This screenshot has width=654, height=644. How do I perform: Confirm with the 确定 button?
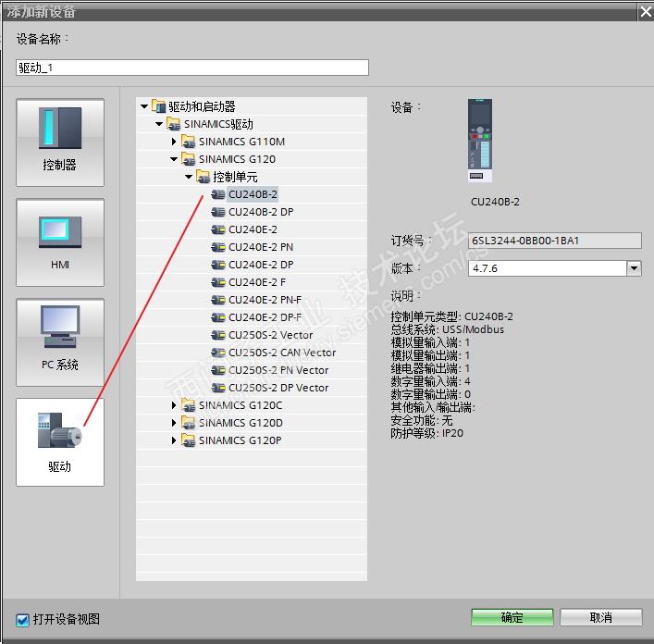pyautogui.click(x=512, y=617)
